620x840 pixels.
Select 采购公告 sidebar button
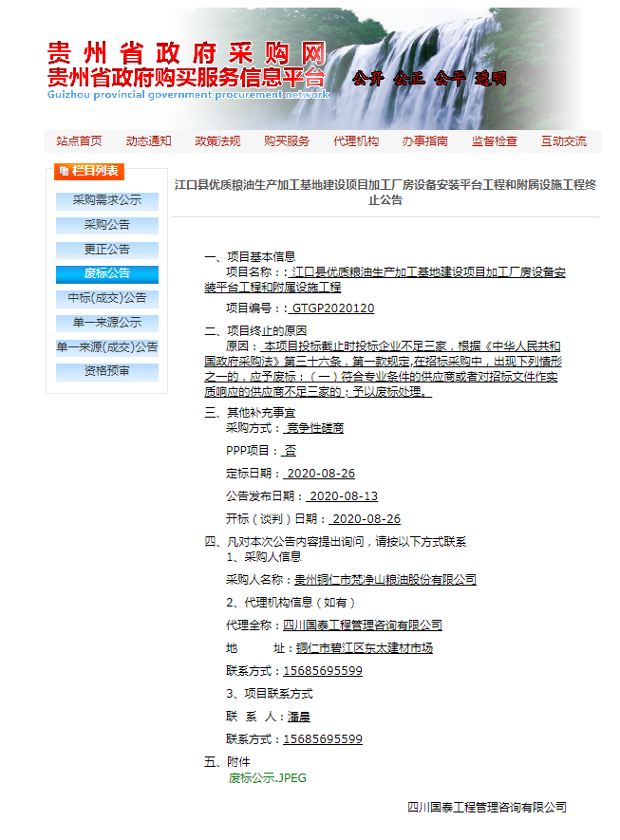[107, 226]
